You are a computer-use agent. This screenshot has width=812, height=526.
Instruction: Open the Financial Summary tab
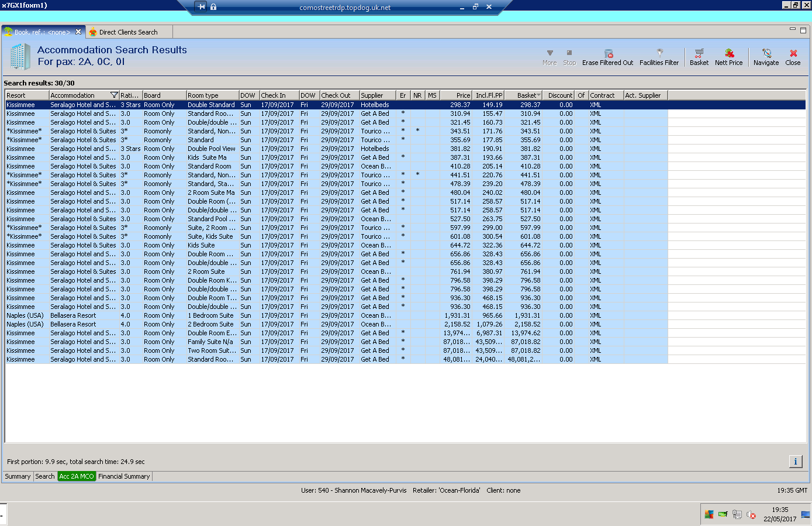point(124,476)
